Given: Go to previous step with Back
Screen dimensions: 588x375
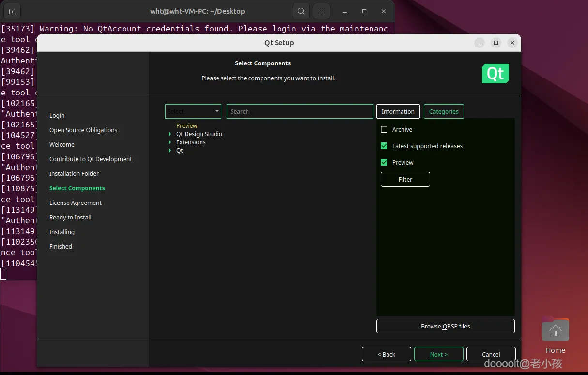Looking at the screenshot, I should tap(387, 354).
